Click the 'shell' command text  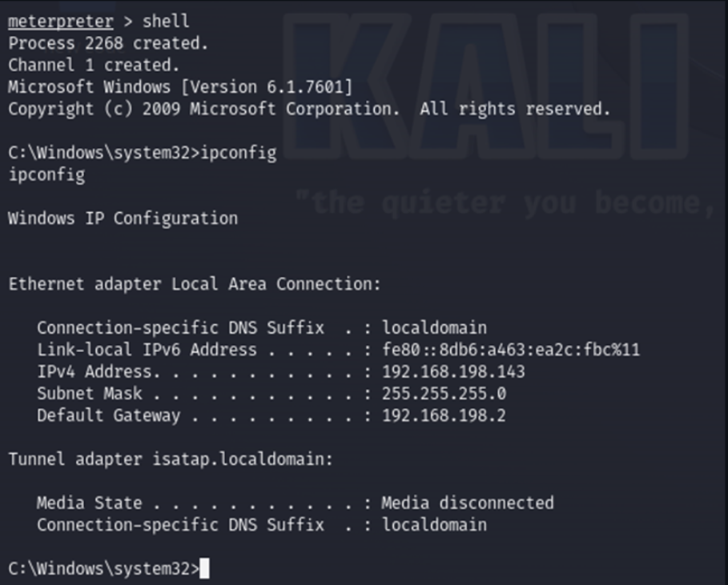point(166,21)
